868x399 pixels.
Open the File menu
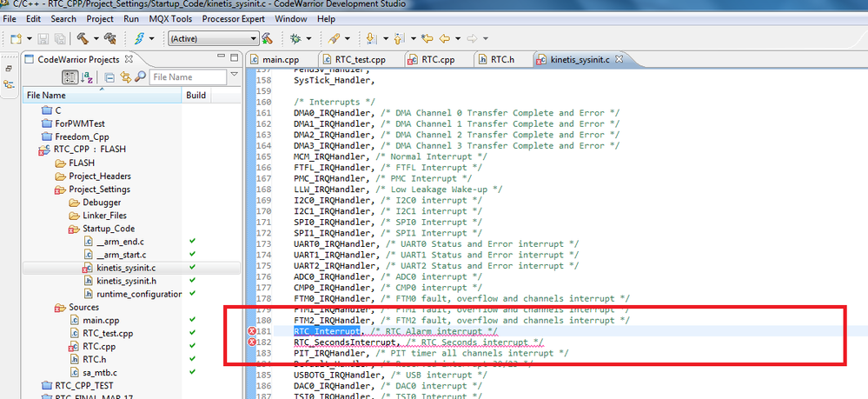(10, 19)
